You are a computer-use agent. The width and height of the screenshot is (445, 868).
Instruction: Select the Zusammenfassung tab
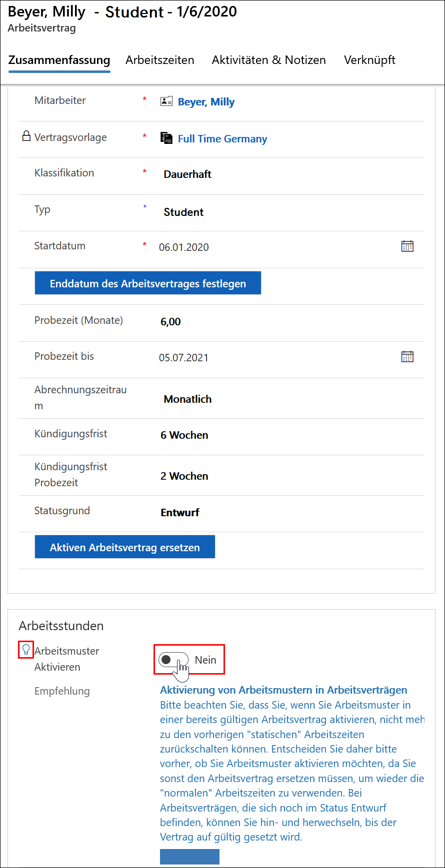point(59,60)
